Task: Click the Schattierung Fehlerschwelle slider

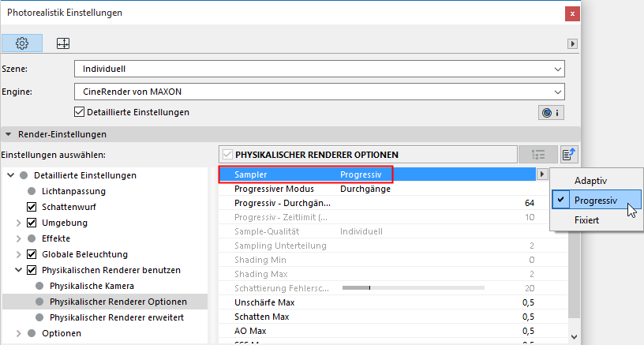Action: tap(414, 288)
